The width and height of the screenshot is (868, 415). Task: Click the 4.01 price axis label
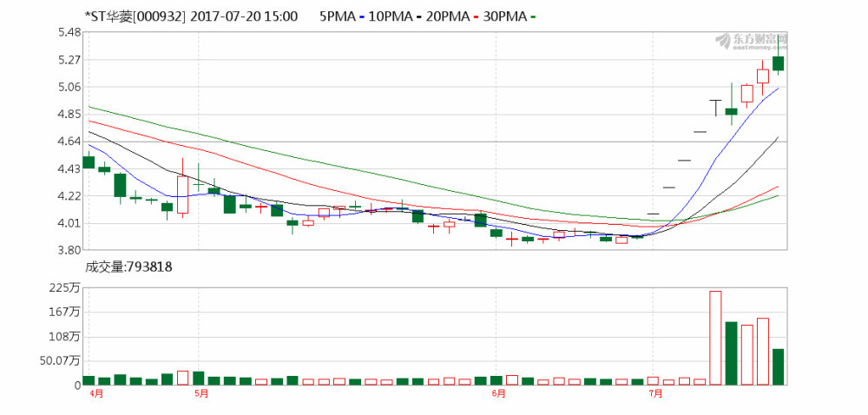(x=69, y=224)
